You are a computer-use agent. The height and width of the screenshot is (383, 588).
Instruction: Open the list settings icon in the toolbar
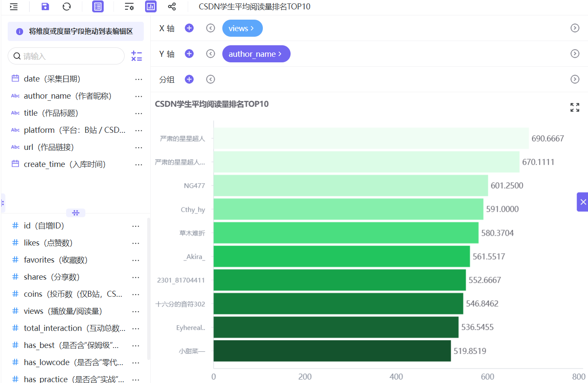click(x=129, y=6)
